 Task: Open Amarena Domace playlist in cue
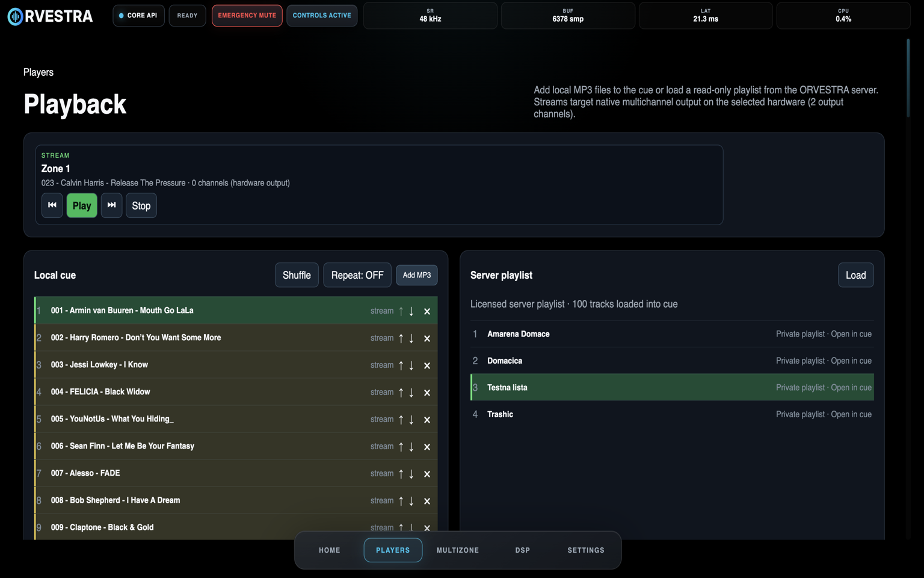[672, 334]
